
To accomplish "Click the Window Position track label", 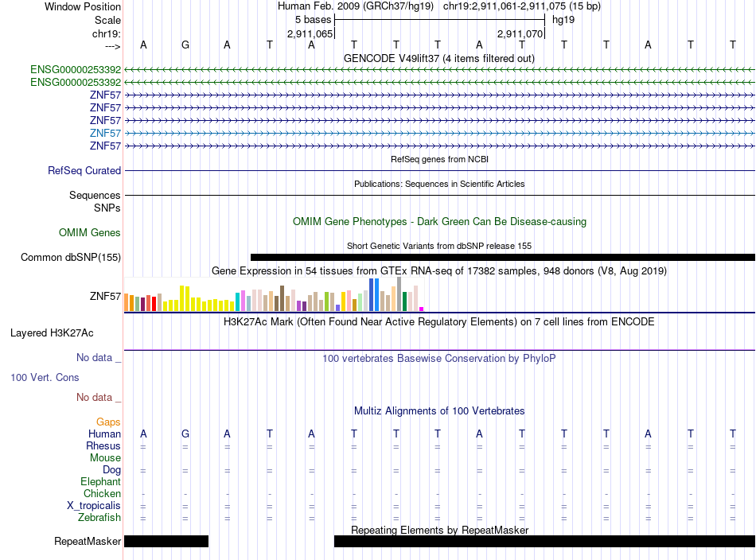I will click(83, 6).
